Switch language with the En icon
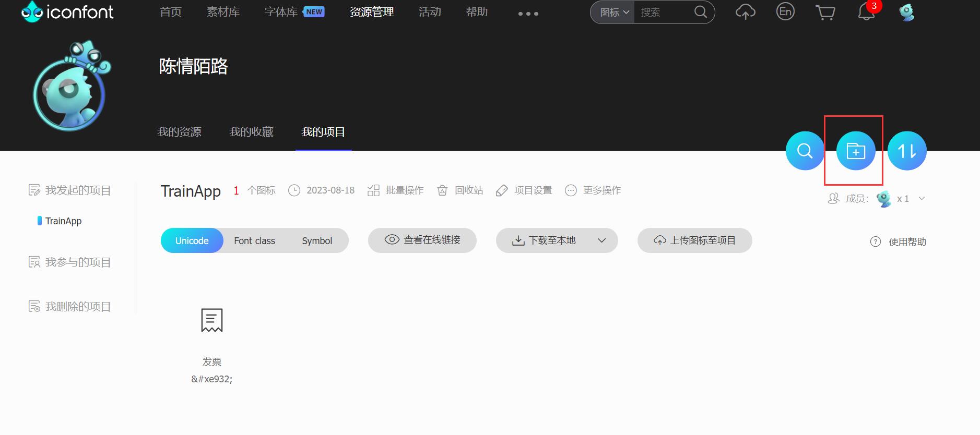This screenshot has height=435, width=980. (785, 12)
